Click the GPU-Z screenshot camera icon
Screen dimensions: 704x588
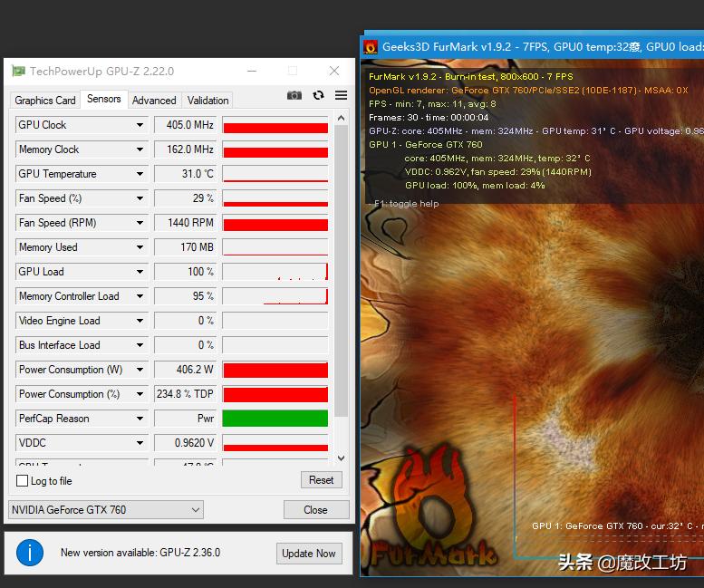[294, 95]
